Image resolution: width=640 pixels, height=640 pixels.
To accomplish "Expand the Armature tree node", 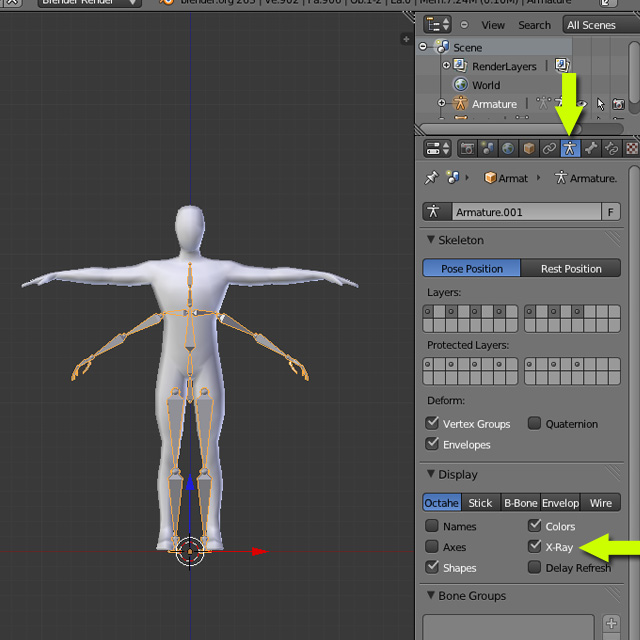I will pos(441,103).
